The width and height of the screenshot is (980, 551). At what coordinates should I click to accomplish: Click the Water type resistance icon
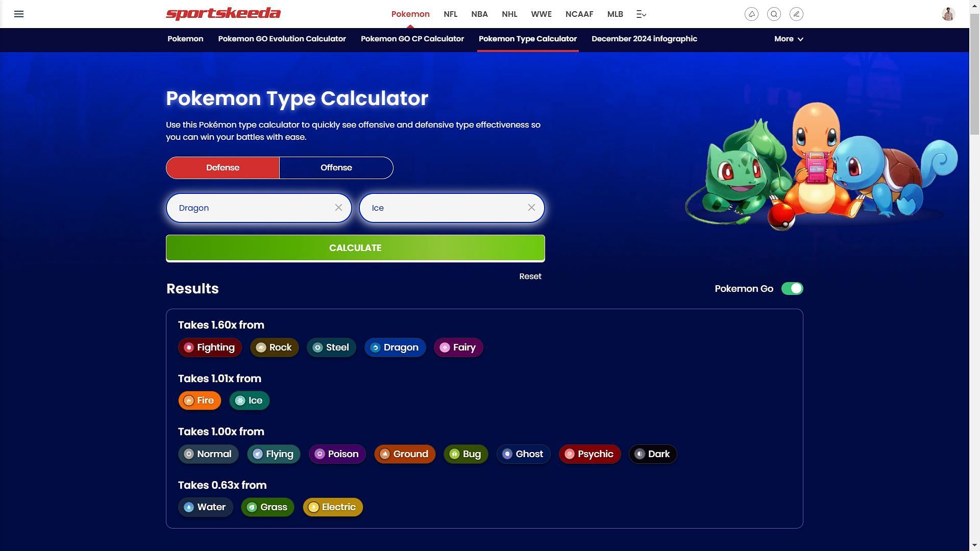[188, 507]
